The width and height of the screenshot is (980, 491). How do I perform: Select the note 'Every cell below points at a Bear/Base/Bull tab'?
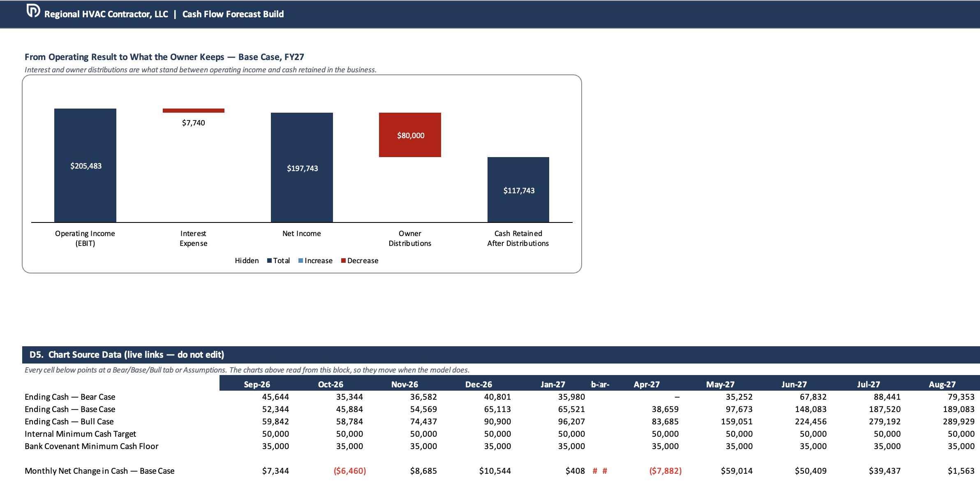[x=247, y=370]
